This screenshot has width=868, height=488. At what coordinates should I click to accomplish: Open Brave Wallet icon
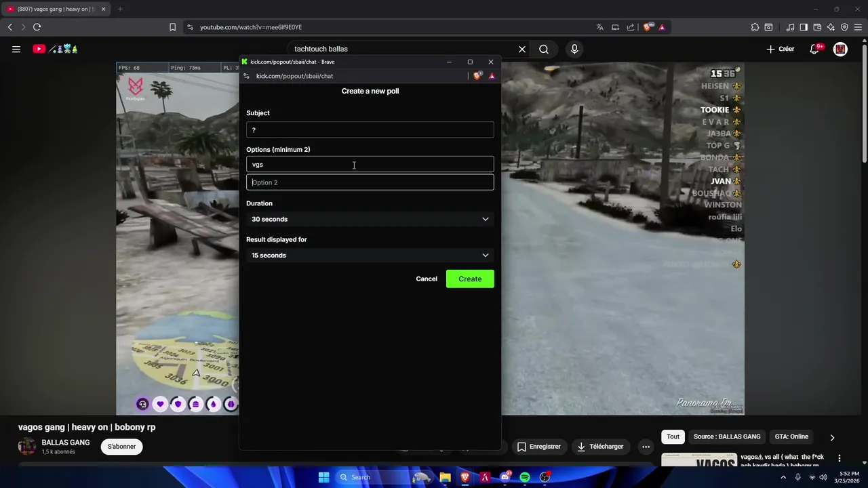click(x=817, y=27)
